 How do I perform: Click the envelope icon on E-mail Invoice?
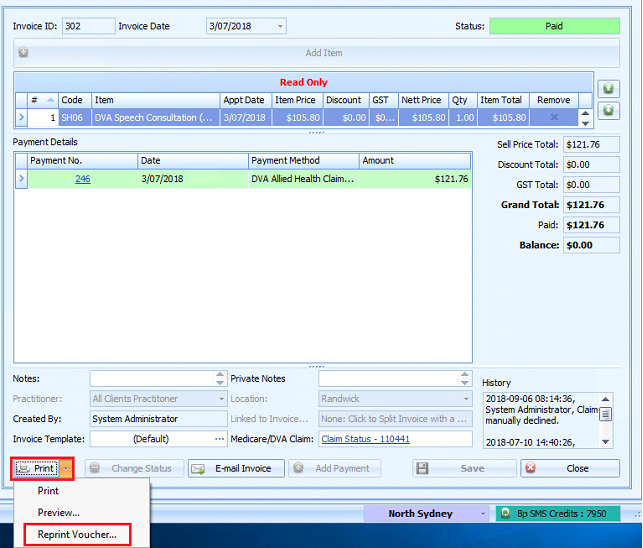[198, 469]
